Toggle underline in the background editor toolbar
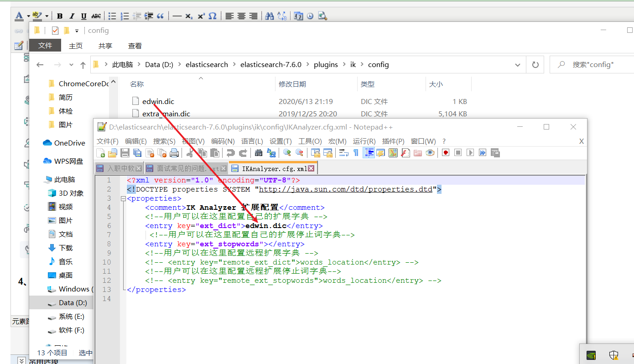Image resolution: width=634 pixels, height=364 pixels. (84, 16)
